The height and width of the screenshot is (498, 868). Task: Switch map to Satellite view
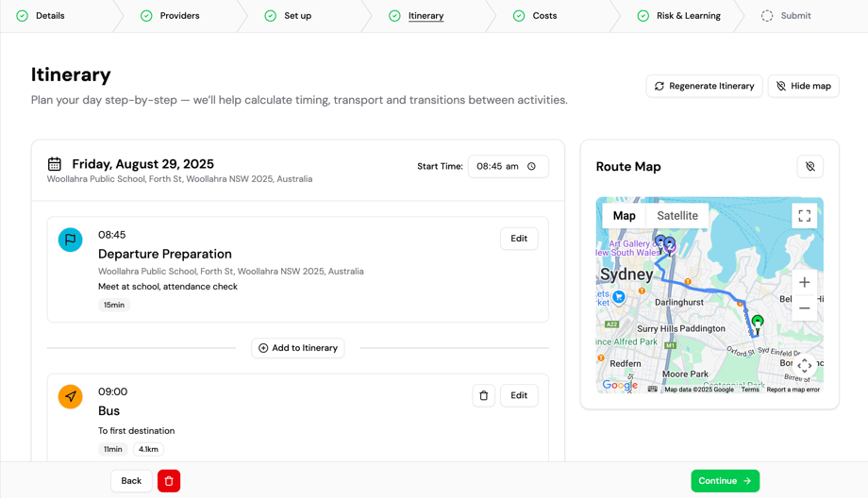pyautogui.click(x=676, y=216)
